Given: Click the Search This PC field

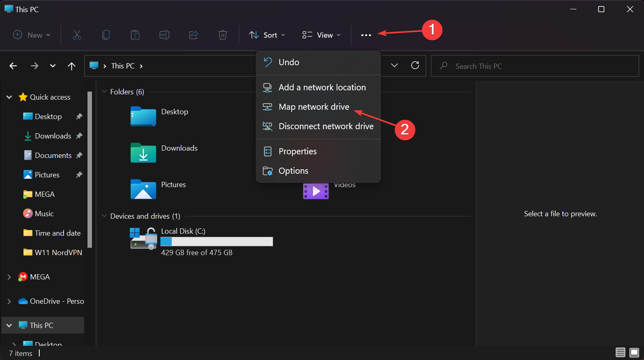Looking at the screenshot, I should pos(535,66).
